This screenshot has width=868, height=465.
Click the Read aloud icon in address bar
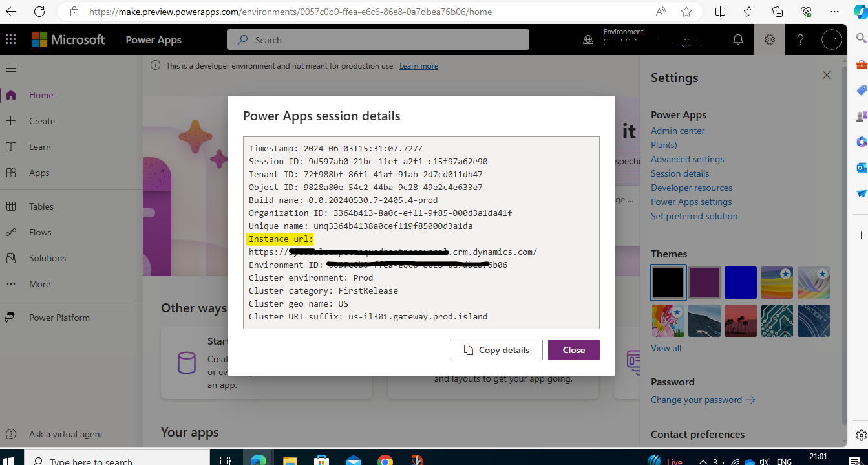click(x=661, y=12)
